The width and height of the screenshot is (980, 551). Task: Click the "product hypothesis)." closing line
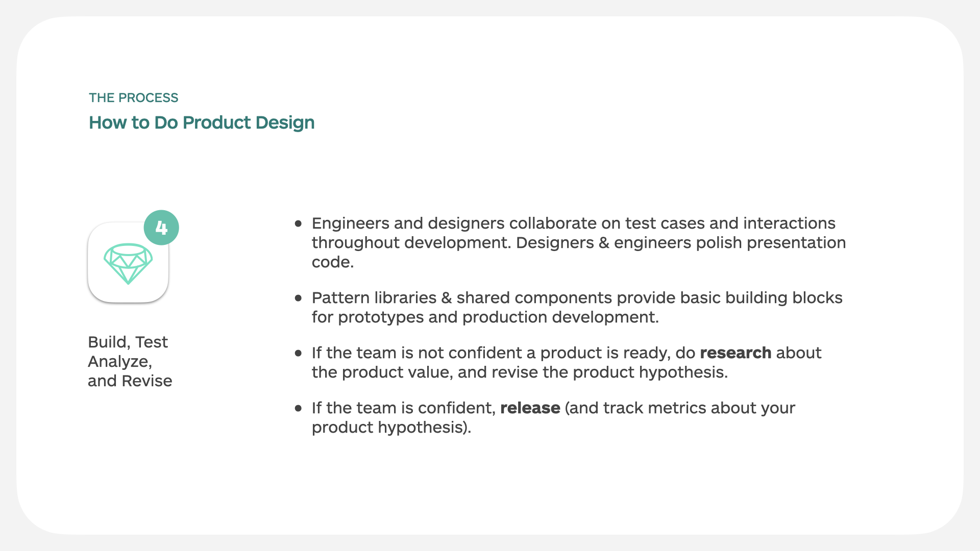pyautogui.click(x=391, y=428)
